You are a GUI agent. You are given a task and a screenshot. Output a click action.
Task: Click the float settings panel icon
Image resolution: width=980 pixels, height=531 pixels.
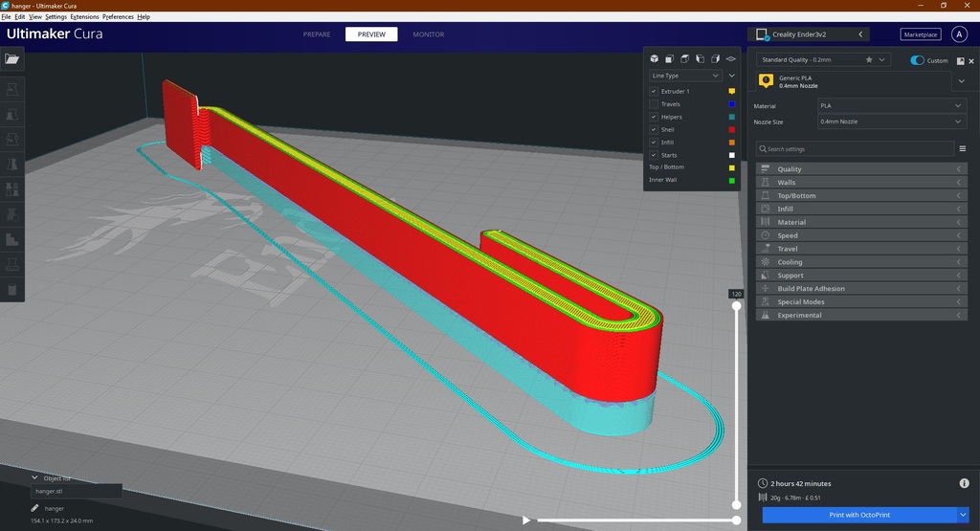coord(961,61)
